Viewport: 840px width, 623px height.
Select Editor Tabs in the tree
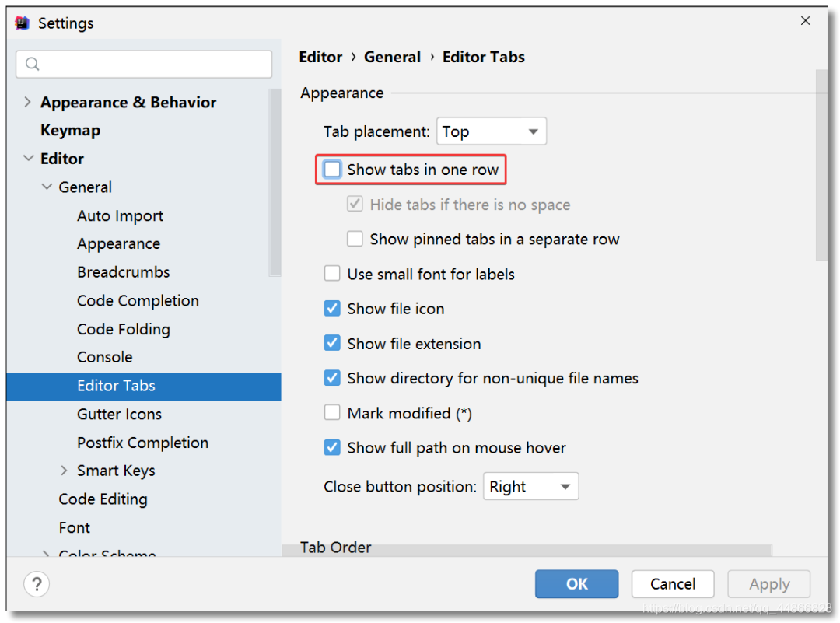144,387
